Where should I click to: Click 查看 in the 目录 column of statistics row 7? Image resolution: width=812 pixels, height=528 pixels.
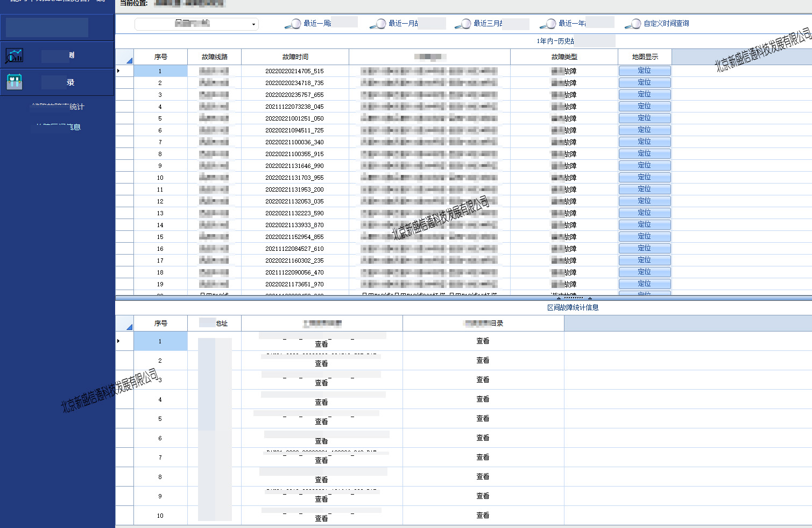pos(483,457)
